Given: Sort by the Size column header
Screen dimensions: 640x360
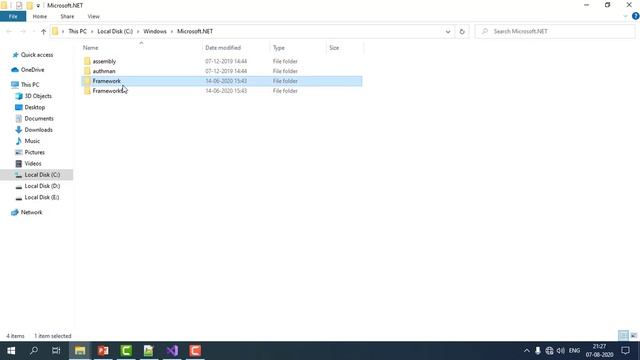Looking at the screenshot, I should 334,48.
